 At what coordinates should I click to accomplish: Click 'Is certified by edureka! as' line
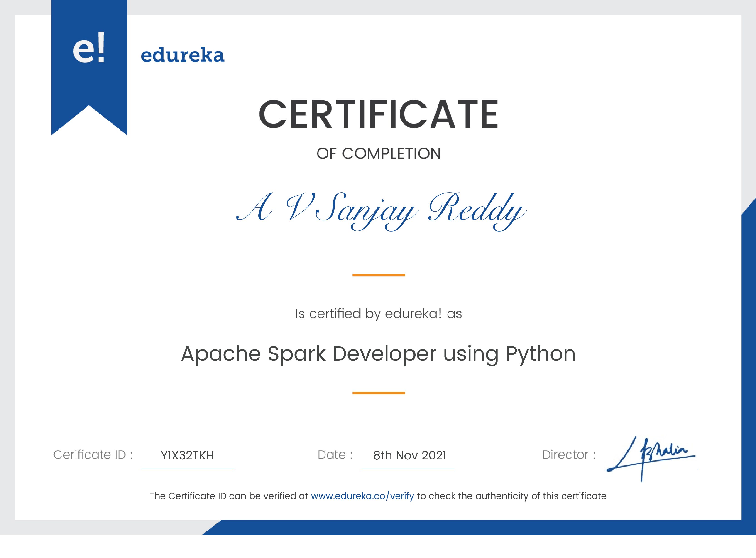click(x=378, y=314)
